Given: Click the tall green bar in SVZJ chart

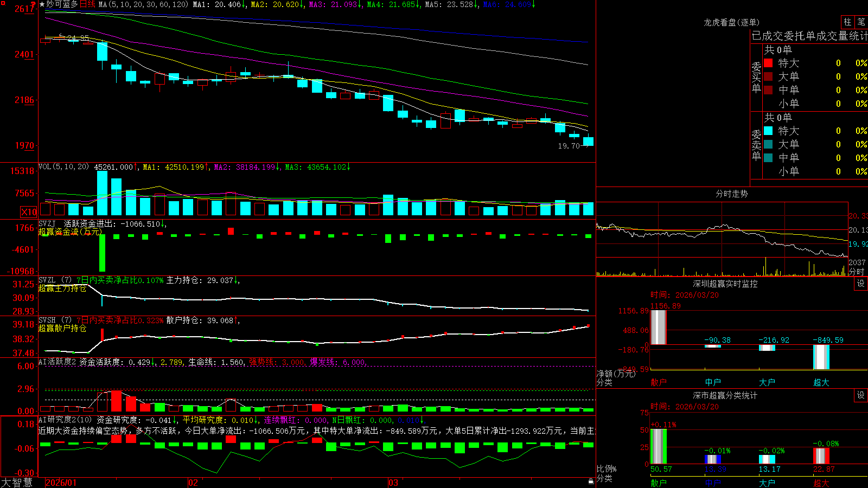Looking at the screenshot, I should 102,253.
